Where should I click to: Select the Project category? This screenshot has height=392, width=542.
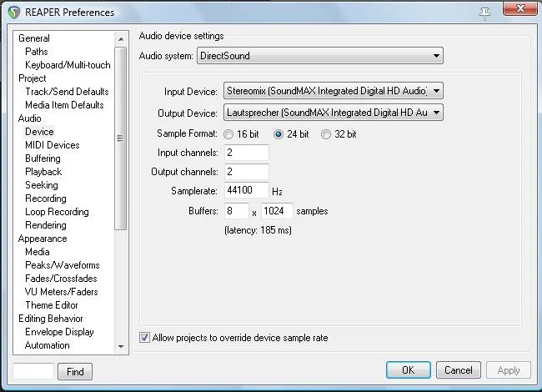[x=33, y=78]
